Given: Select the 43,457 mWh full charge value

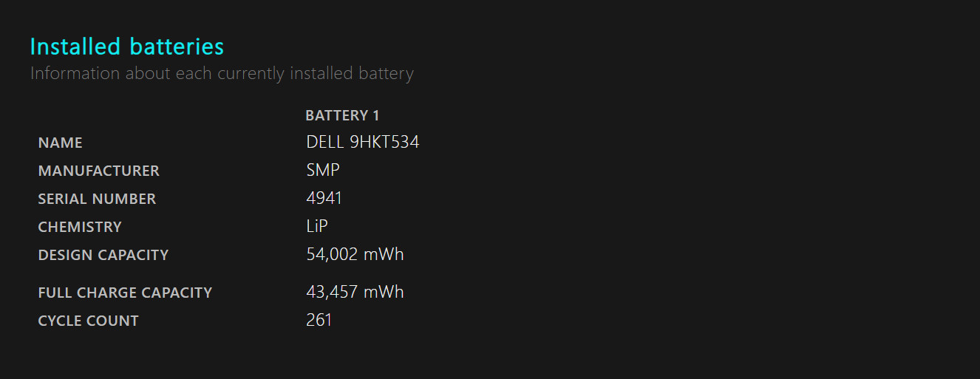Looking at the screenshot, I should coord(355,292).
